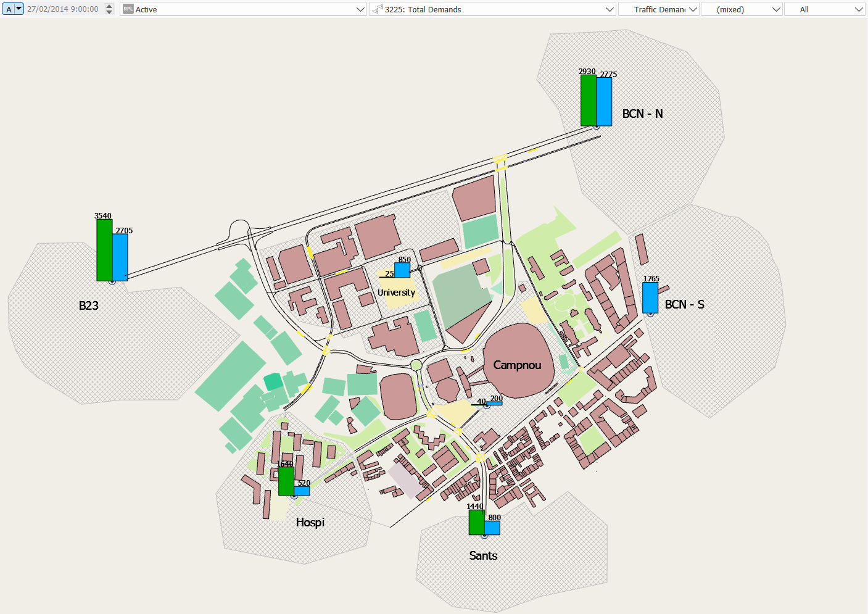Click the green 1640 bar at Hospi

coord(286,481)
